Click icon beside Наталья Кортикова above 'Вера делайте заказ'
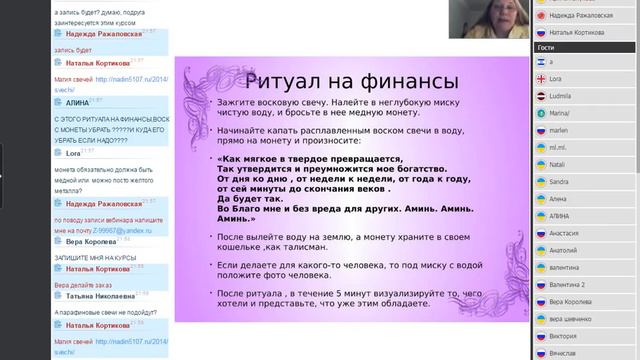Screen dimensions: 640x360 tap(58, 268)
